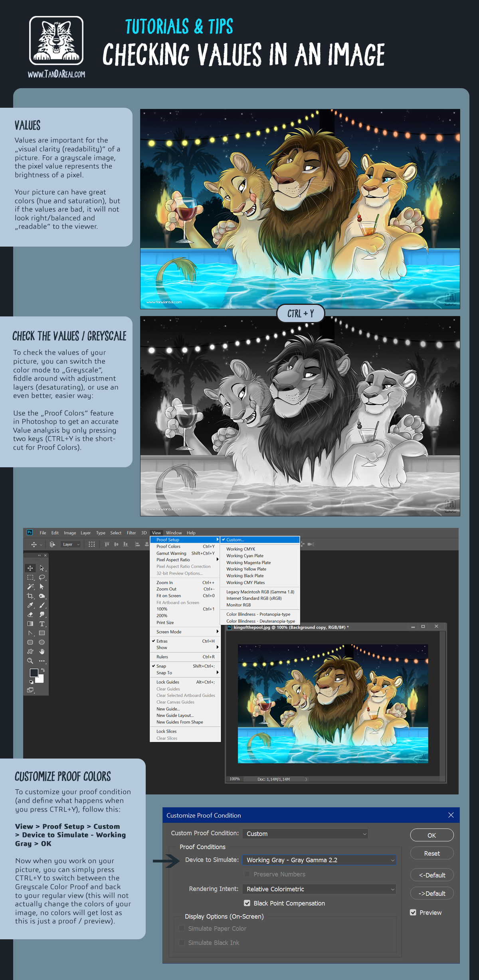
Task: Open the Device to Simulate dropdown
Action: coord(319,860)
